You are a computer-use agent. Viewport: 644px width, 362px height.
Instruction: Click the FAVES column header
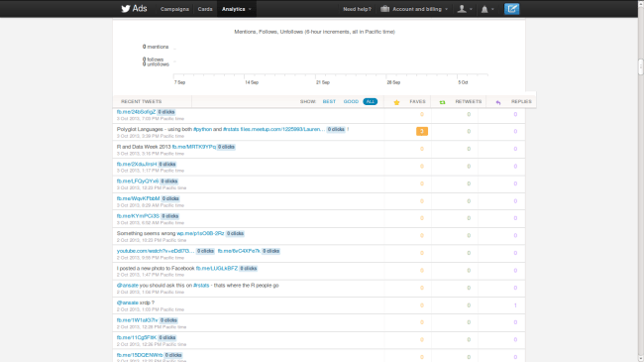click(417, 101)
